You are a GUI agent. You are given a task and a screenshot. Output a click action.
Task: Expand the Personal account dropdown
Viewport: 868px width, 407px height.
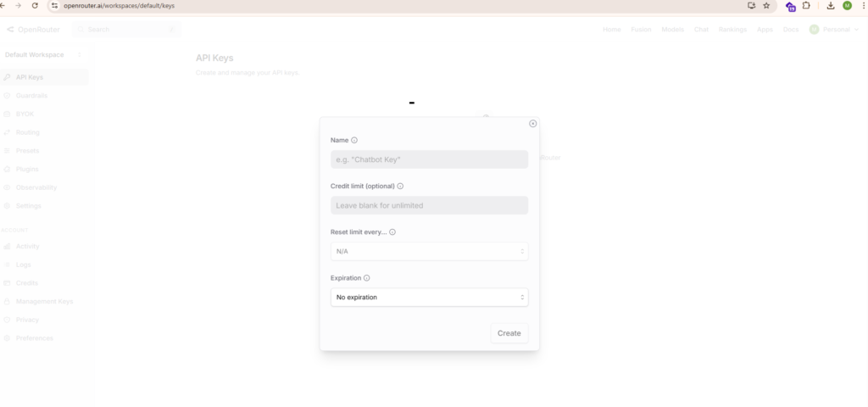(x=834, y=30)
